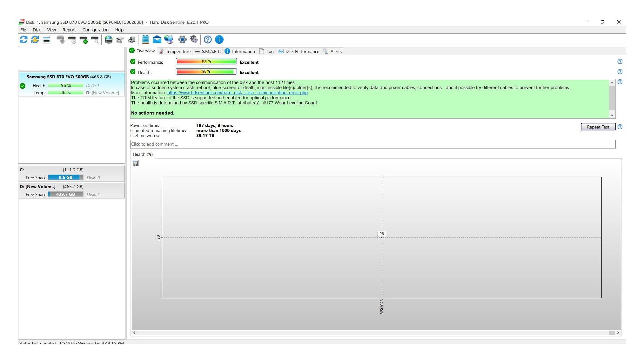Click the floppy disk save icon above graph
Image resolution: width=644 pixels, height=362 pixels.
[x=135, y=163]
